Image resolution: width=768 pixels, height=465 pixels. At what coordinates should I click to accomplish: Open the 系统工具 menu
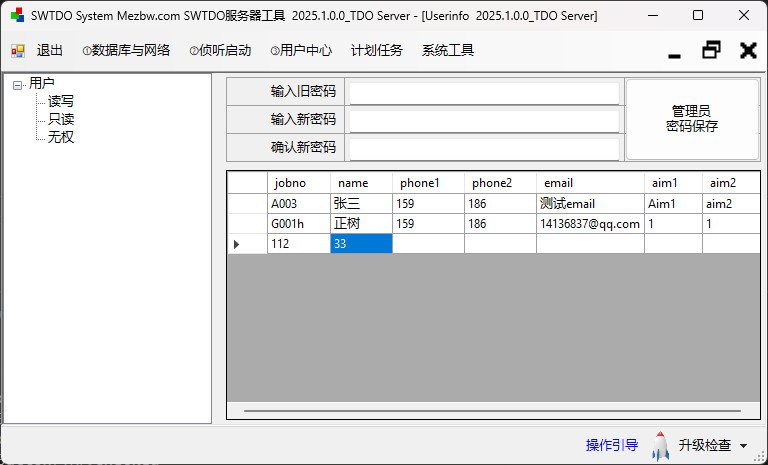click(x=448, y=51)
